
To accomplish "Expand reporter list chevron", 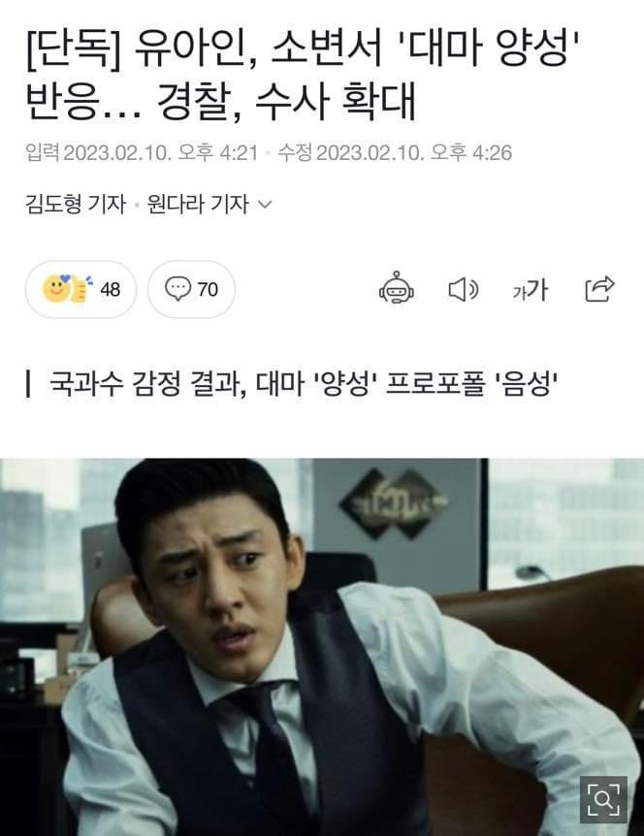I will click(x=265, y=205).
